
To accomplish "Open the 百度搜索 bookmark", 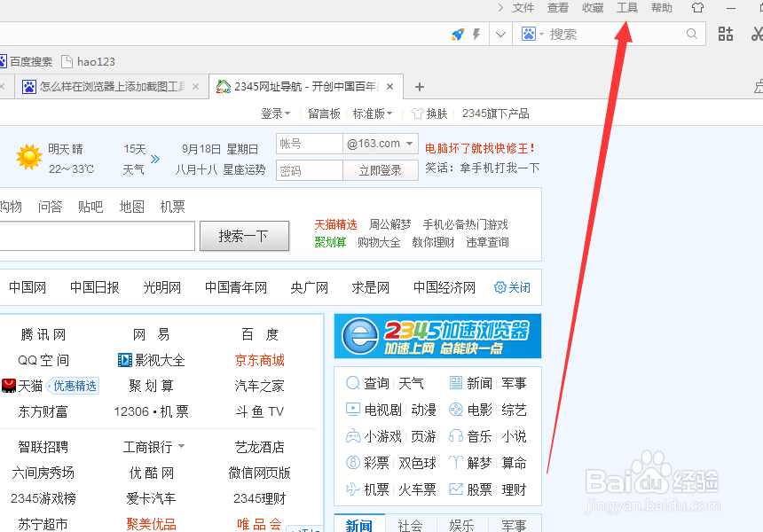I will click(x=27, y=62).
